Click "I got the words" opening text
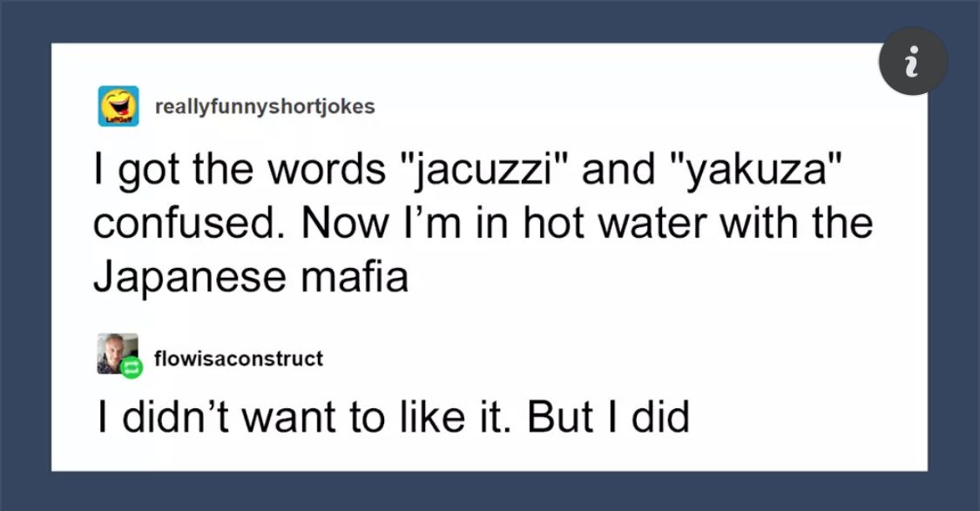Image resolution: width=980 pixels, height=511 pixels. tap(240, 169)
